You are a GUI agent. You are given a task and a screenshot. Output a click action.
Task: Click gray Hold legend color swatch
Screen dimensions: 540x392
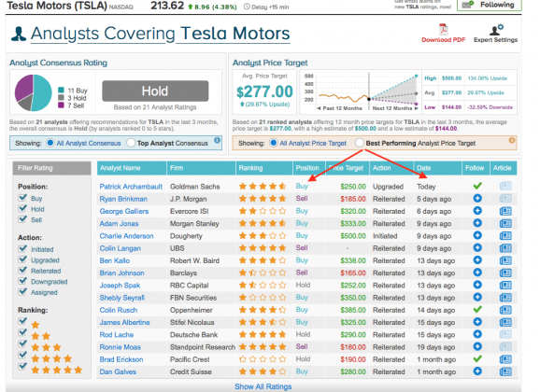click(61, 98)
